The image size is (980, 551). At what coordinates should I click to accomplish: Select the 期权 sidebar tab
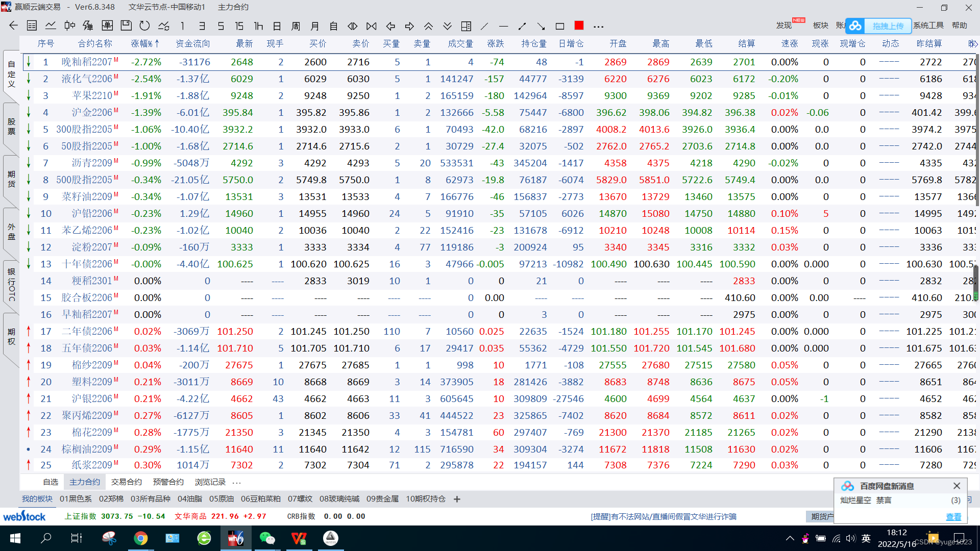pyautogui.click(x=11, y=337)
